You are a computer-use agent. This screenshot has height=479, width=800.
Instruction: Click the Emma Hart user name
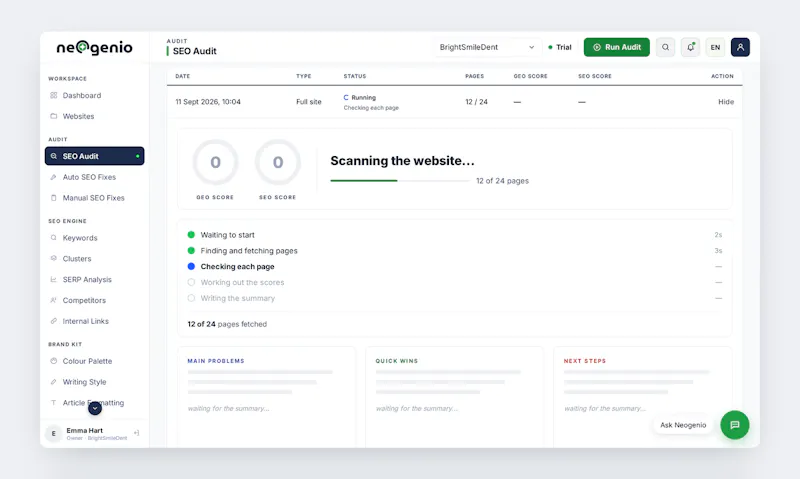click(x=85, y=431)
